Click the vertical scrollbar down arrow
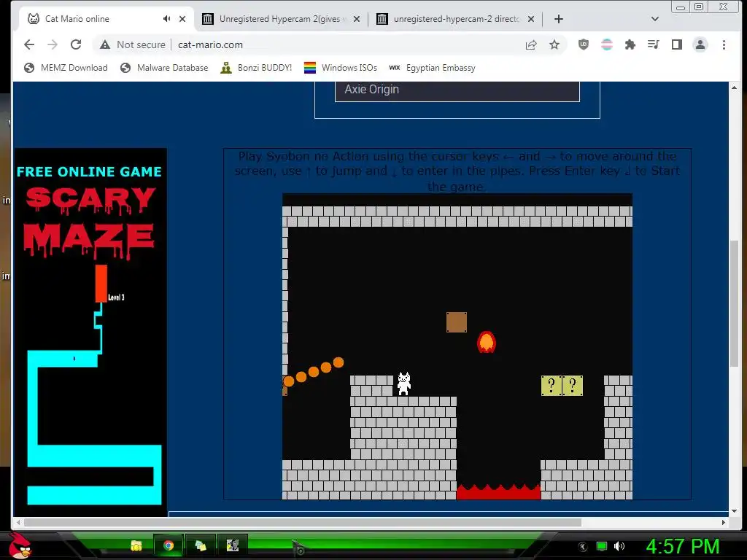Screen dimensions: 747x560 point(734,511)
